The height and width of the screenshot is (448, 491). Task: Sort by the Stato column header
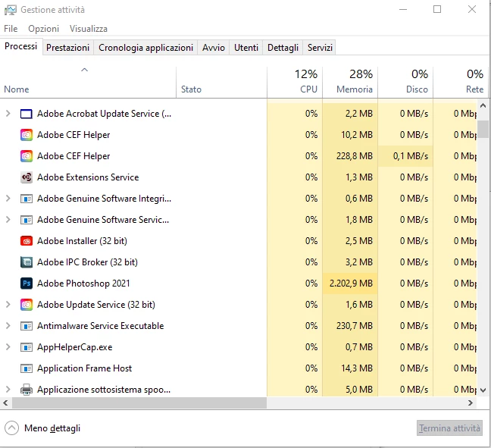pos(222,82)
